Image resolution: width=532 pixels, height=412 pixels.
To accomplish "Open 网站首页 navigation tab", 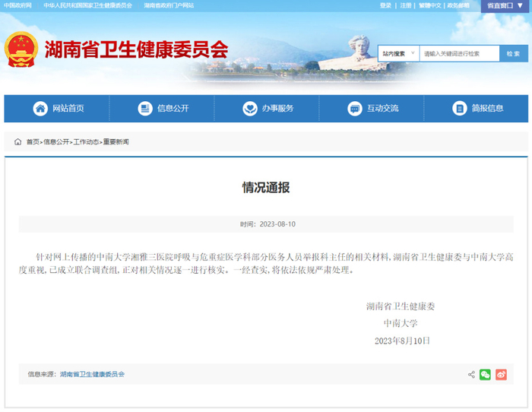I will tap(57, 109).
